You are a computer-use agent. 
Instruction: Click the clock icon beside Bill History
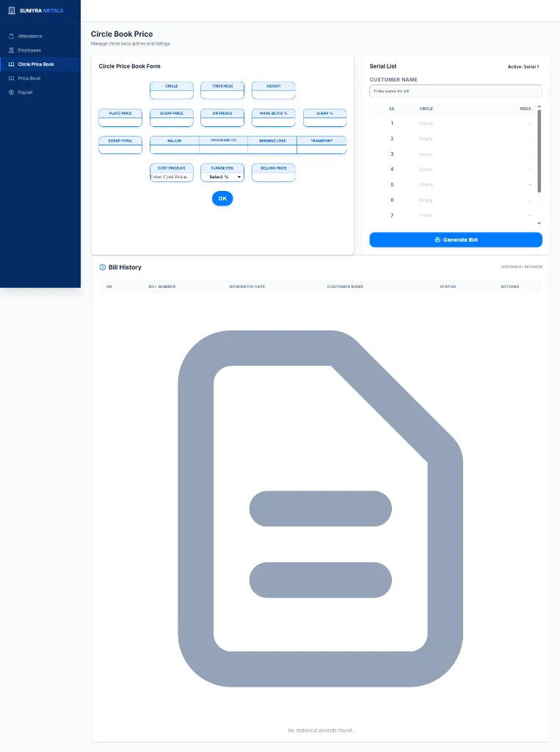102,267
